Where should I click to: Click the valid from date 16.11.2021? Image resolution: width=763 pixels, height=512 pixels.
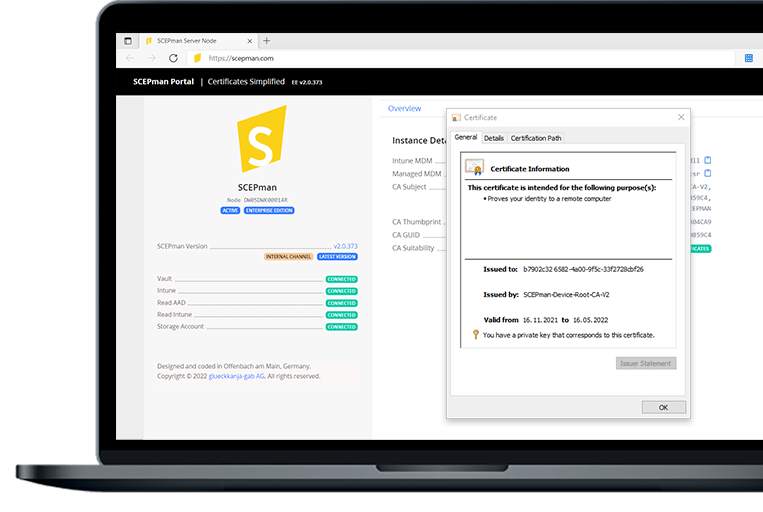541,320
